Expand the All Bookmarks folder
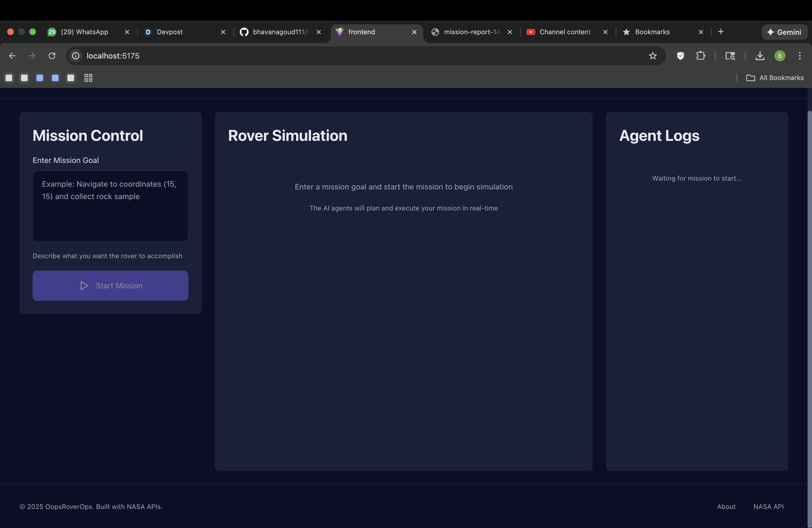Viewport: 812px width, 528px height. [775, 78]
